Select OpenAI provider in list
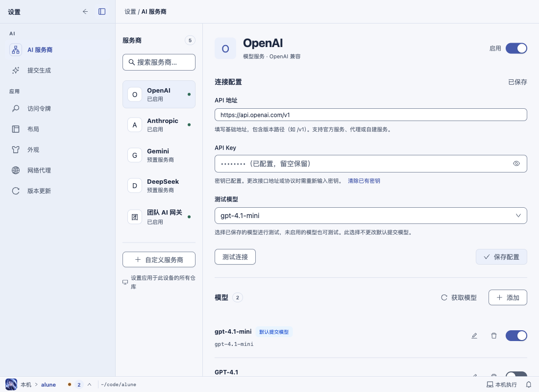Image resolution: width=539 pixels, height=392 pixels. (x=159, y=94)
